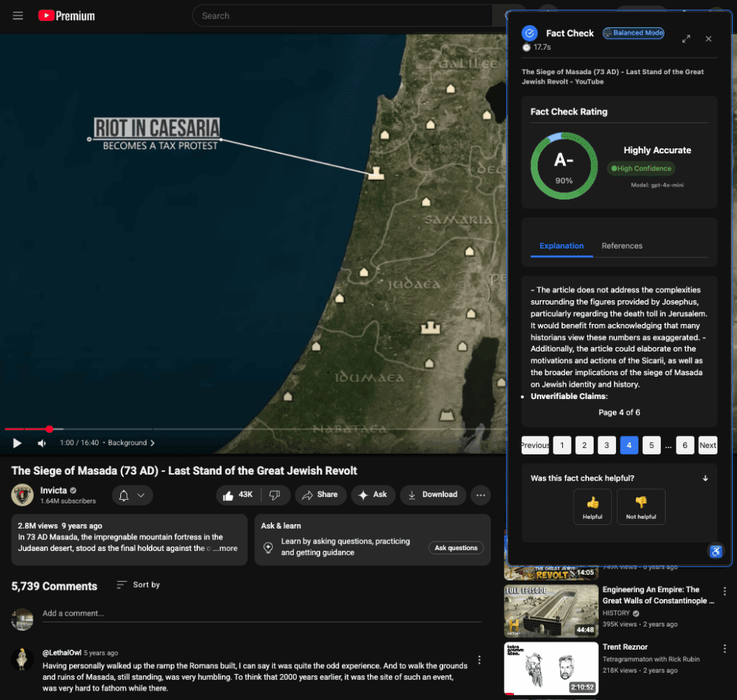This screenshot has width=737, height=700.
Task: Open the YouTube hamburger guide menu
Action: (18, 16)
